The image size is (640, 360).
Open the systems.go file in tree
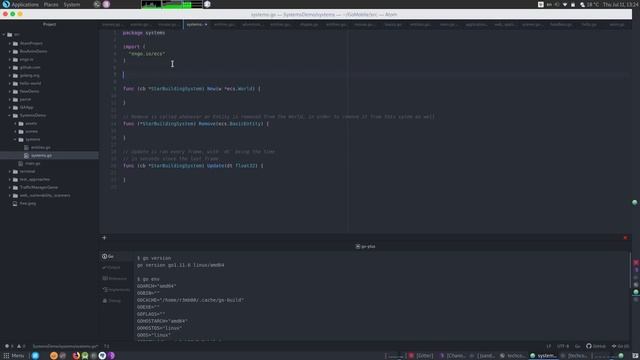[41, 156]
